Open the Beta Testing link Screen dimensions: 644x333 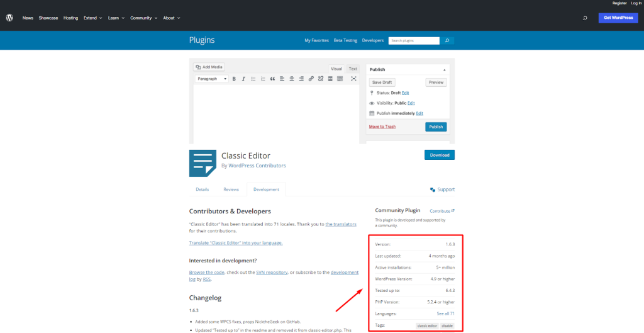(345, 41)
